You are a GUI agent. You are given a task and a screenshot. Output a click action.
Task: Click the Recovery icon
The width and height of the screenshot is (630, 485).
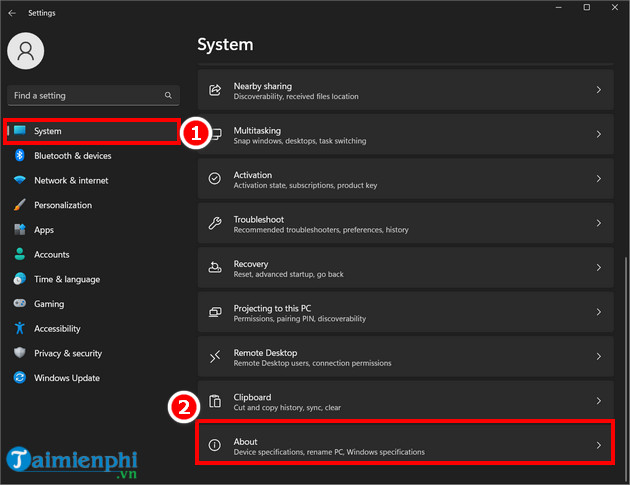coord(215,267)
